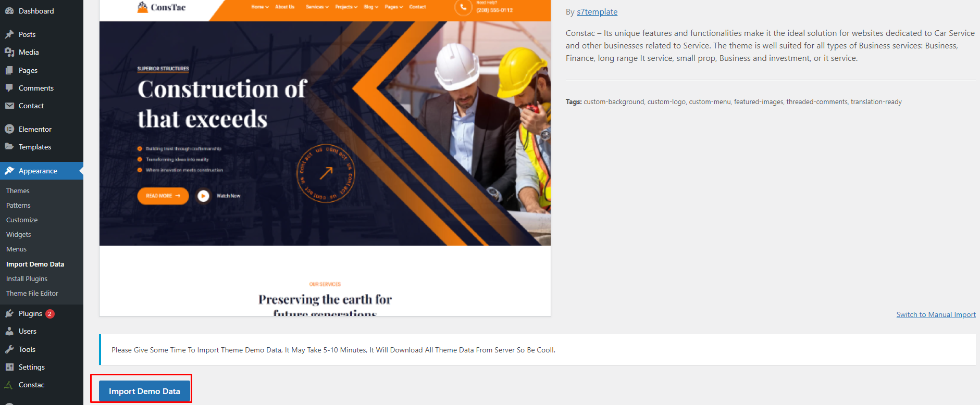Click Switch to Manual Import link
Screen dimensions: 980x405
click(x=936, y=314)
